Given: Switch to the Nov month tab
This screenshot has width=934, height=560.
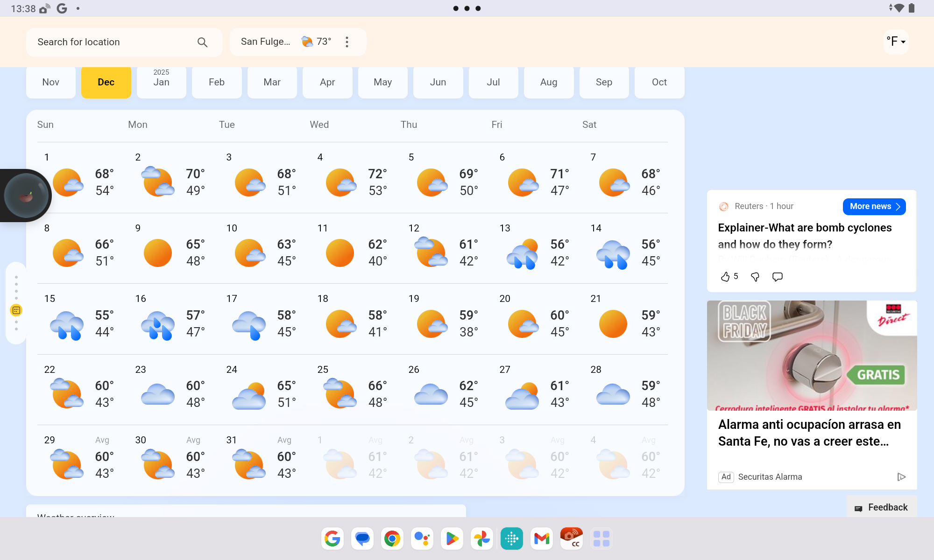Looking at the screenshot, I should click(51, 82).
